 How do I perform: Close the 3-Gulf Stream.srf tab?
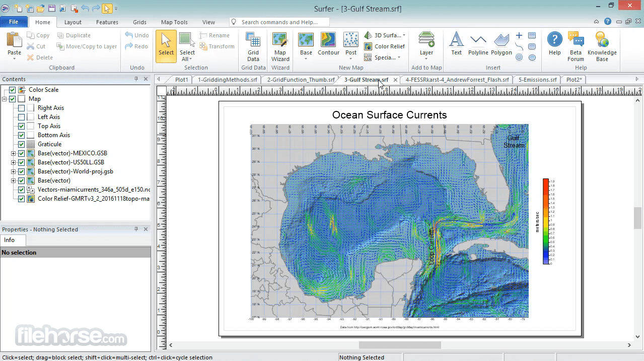pos(395,80)
